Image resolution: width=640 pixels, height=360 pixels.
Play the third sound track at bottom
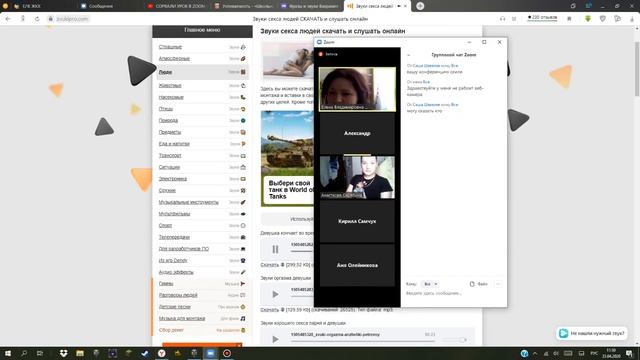[275, 339]
